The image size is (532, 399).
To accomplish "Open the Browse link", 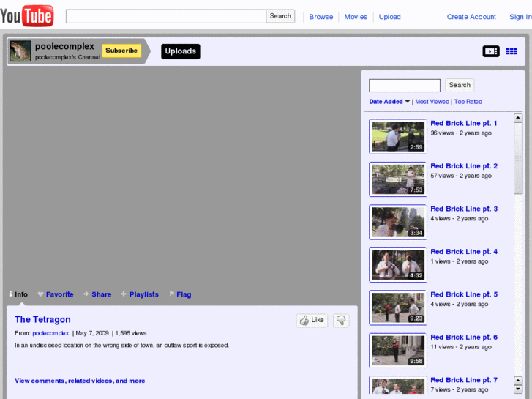I will pyautogui.click(x=321, y=17).
